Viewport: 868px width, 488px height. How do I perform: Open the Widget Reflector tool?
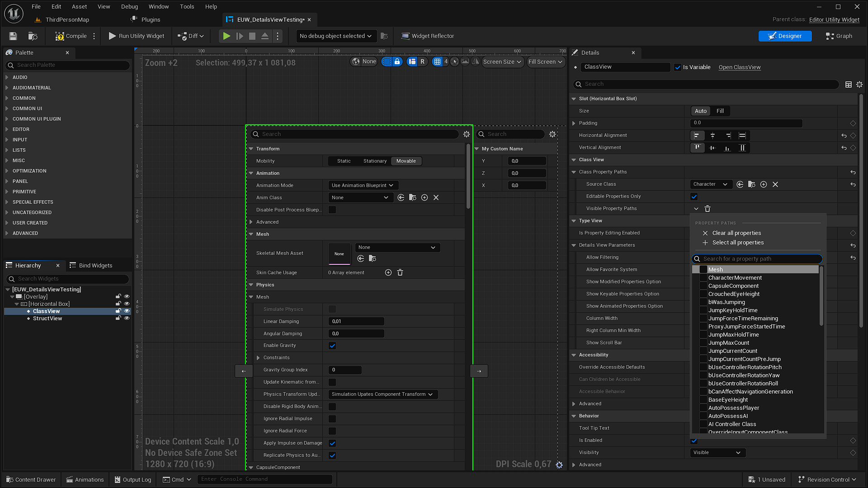(x=428, y=36)
